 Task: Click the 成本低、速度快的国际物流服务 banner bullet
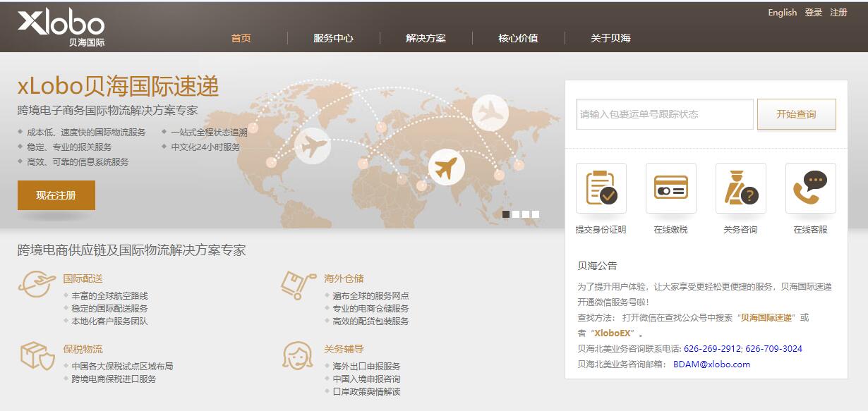pos(86,133)
